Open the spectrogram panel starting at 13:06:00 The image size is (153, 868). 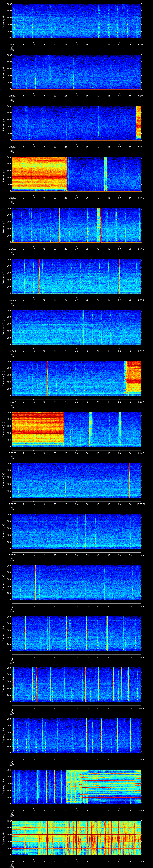coord(76,838)
